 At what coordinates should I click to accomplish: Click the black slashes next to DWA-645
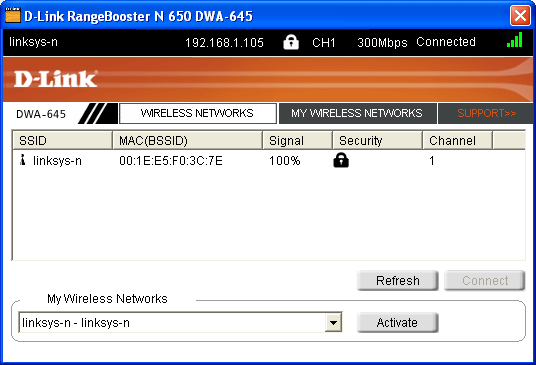tap(98, 113)
